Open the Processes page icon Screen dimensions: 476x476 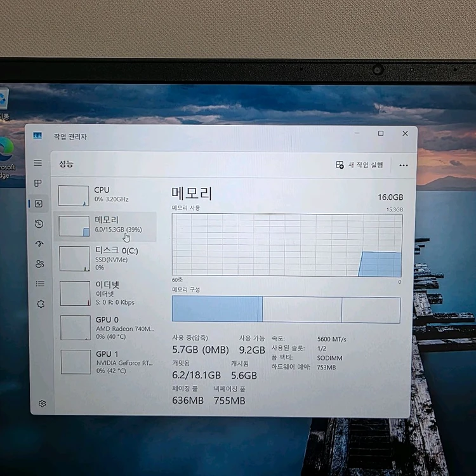pyautogui.click(x=38, y=183)
